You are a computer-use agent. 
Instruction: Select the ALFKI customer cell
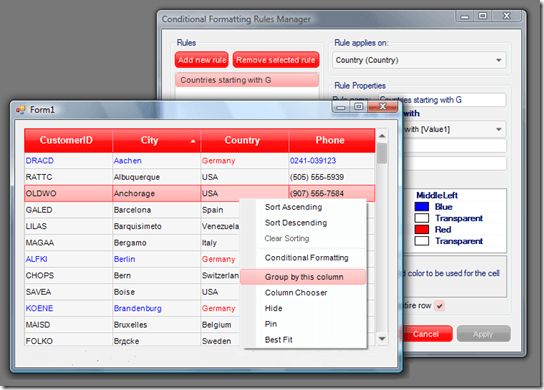(x=68, y=259)
